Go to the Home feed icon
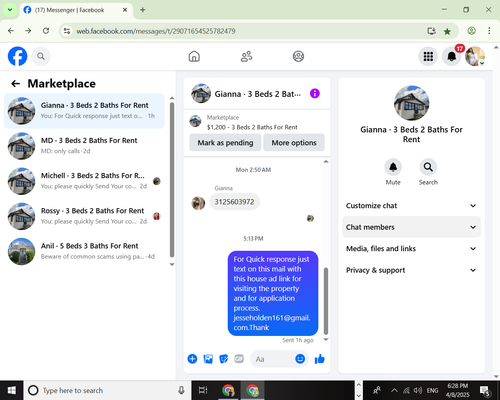 click(x=194, y=56)
